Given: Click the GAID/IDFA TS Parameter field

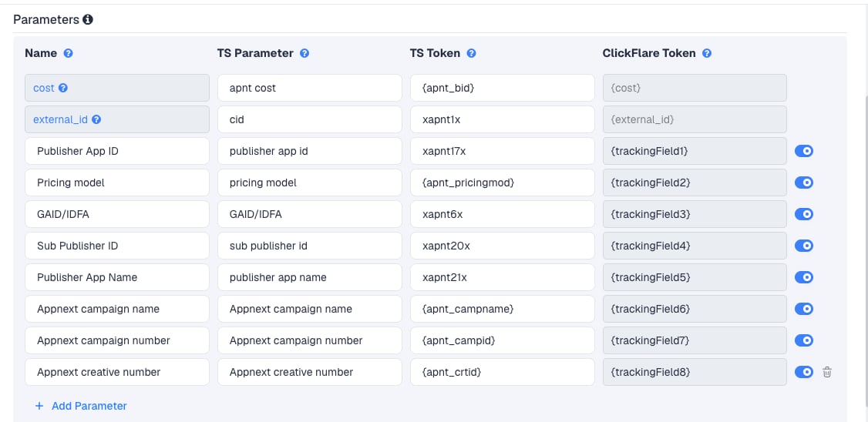Looking at the screenshot, I should pos(310,214).
